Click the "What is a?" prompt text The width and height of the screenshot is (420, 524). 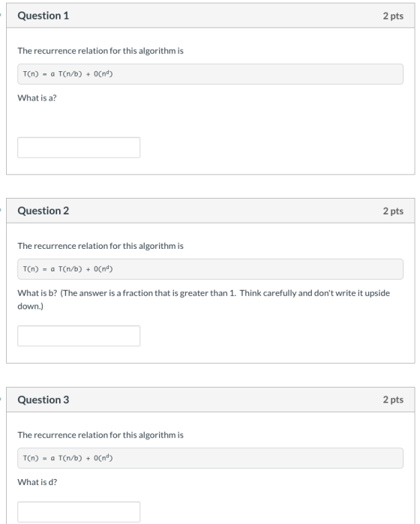(37, 98)
